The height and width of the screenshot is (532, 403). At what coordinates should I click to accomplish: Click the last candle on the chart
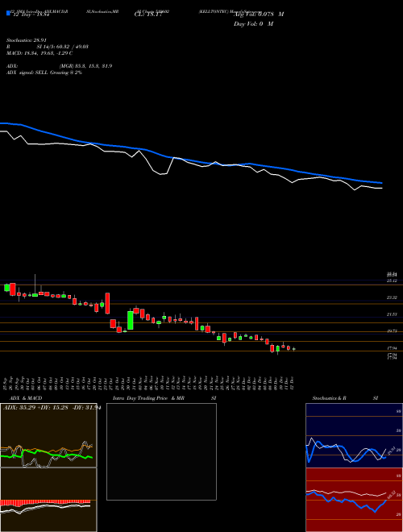click(x=293, y=349)
